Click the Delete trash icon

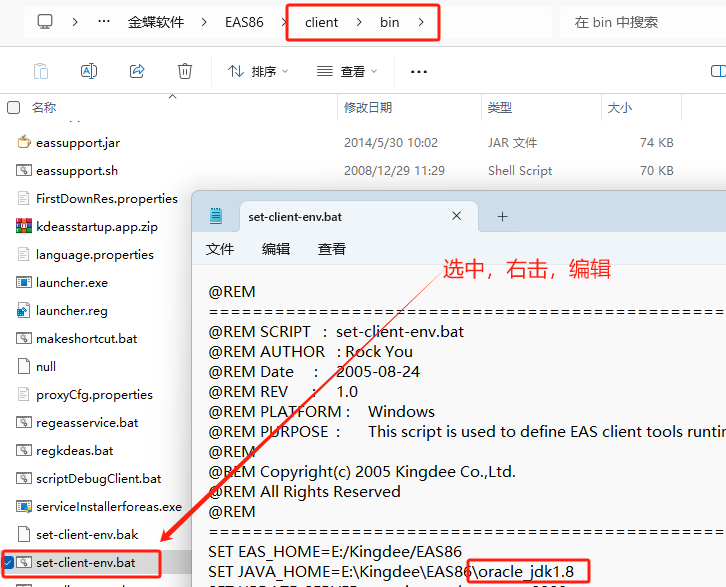point(185,71)
